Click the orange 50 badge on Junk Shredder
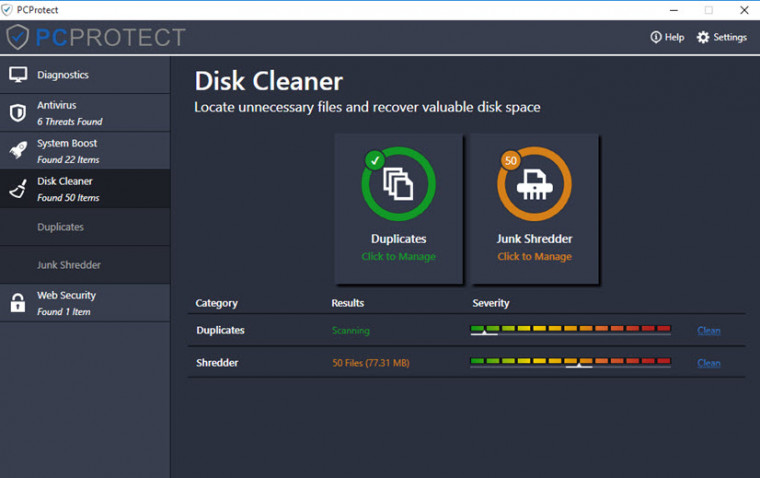This screenshot has height=478, width=760. pyautogui.click(x=511, y=160)
